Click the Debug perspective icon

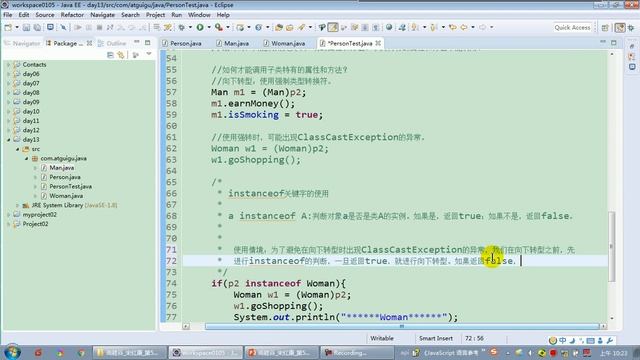coord(631,28)
